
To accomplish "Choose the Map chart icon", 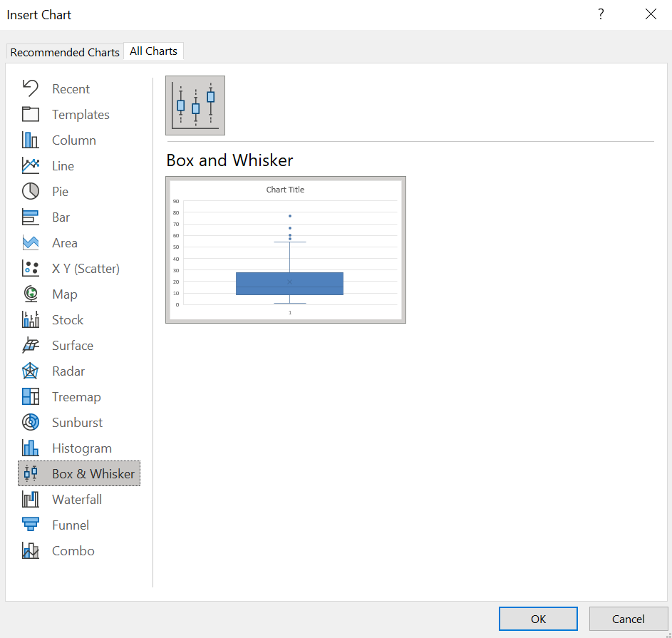I will click(x=30, y=294).
